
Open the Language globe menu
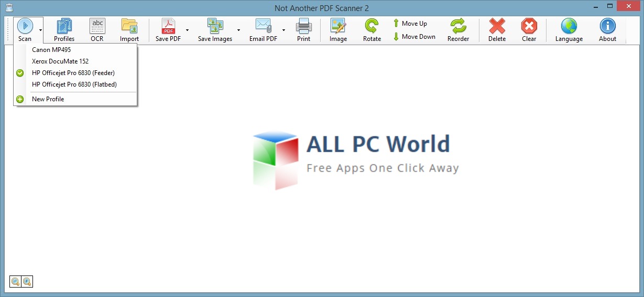569,30
